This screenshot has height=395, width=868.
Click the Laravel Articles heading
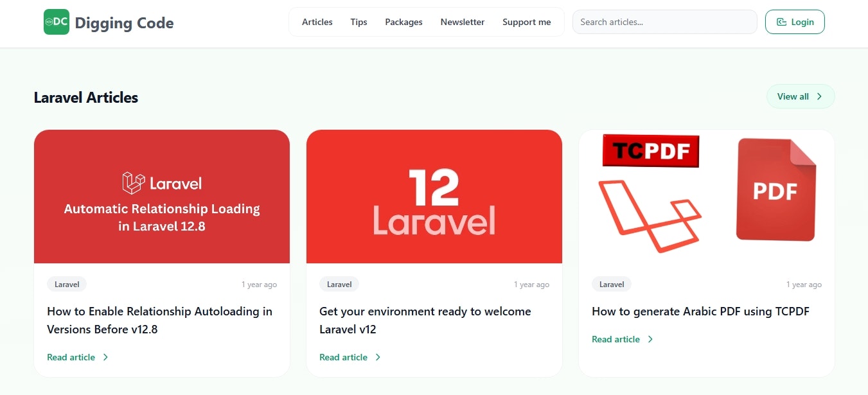[86, 98]
